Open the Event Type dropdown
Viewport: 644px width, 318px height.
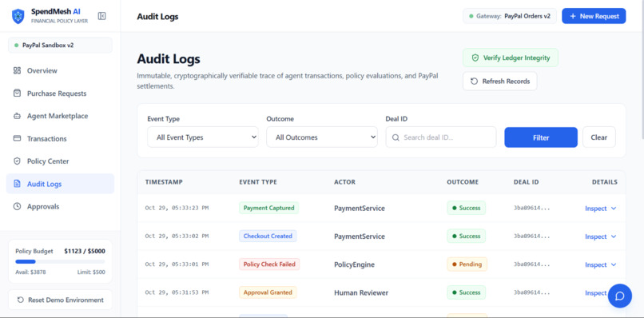203,137
